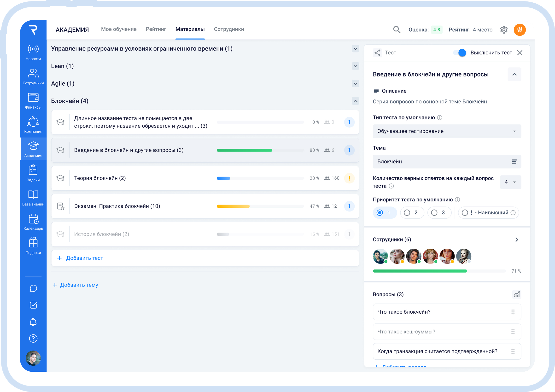Click the company logo at sidebar top
555x392 pixels.
click(33, 30)
